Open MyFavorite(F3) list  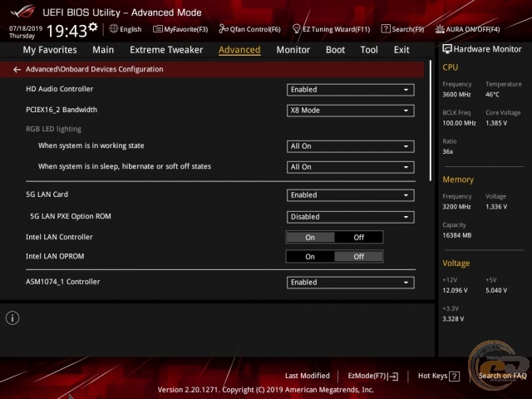[180, 29]
